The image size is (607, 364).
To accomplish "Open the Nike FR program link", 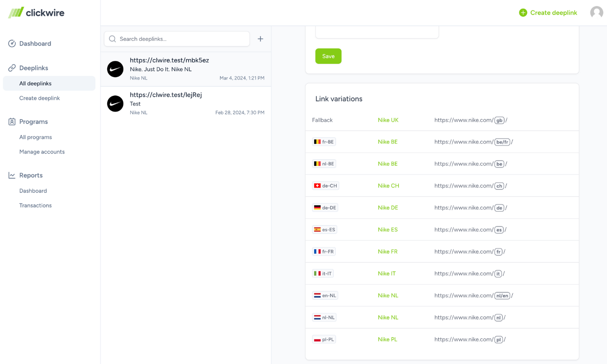I will (388, 252).
